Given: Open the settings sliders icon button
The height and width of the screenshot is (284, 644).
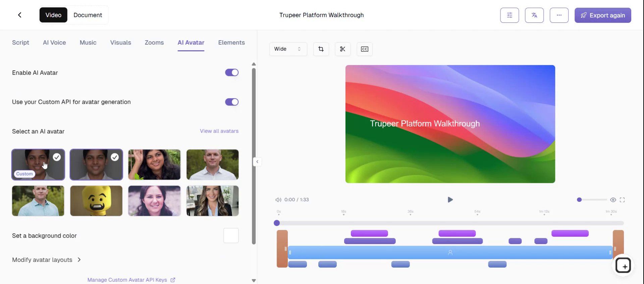Looking at the screenshot, I should [509, 15].
